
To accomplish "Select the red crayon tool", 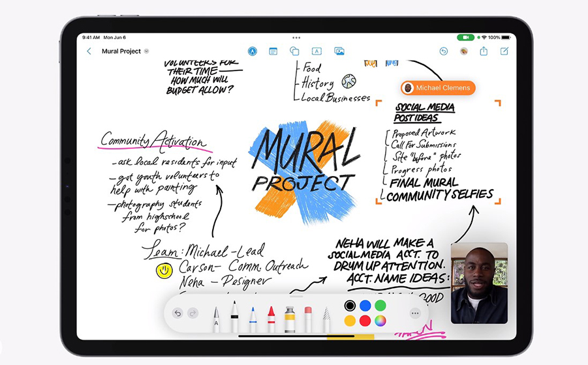I will [271, 319].
